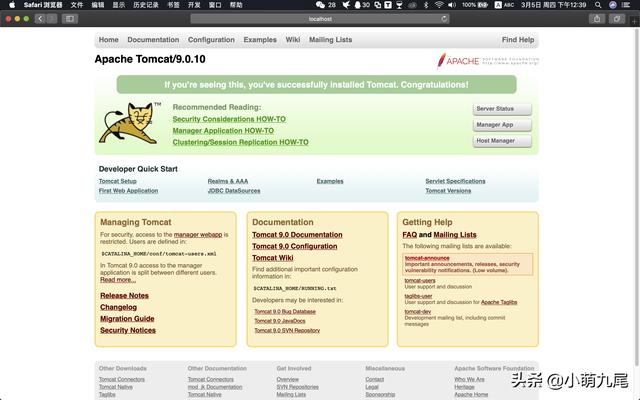Image resolution: width=640 pixels, height=400 pixels.
Task: Open the Notification Center icon
Action: pyautogui.click(x=626, y=5)
